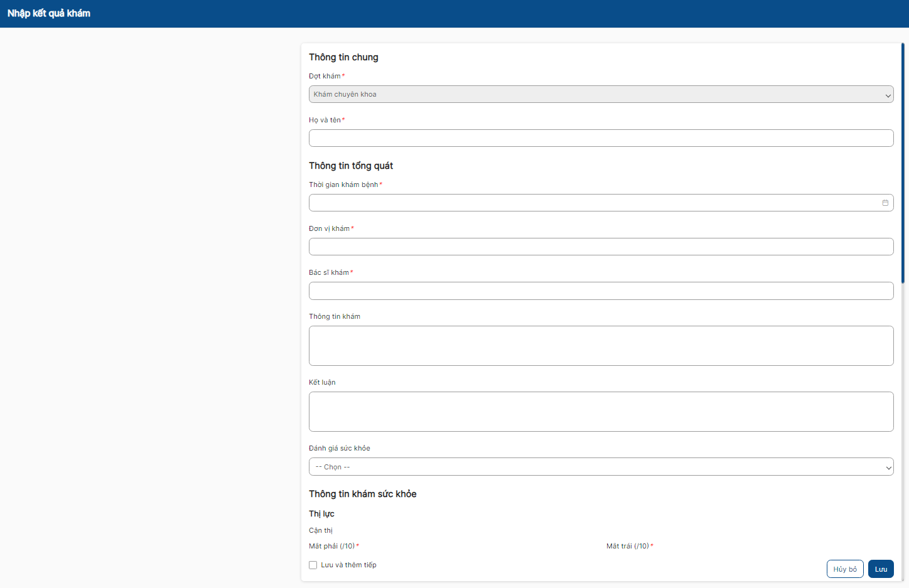
Task: Click into the Bác sĩ khám field
Action: [601, 291]
